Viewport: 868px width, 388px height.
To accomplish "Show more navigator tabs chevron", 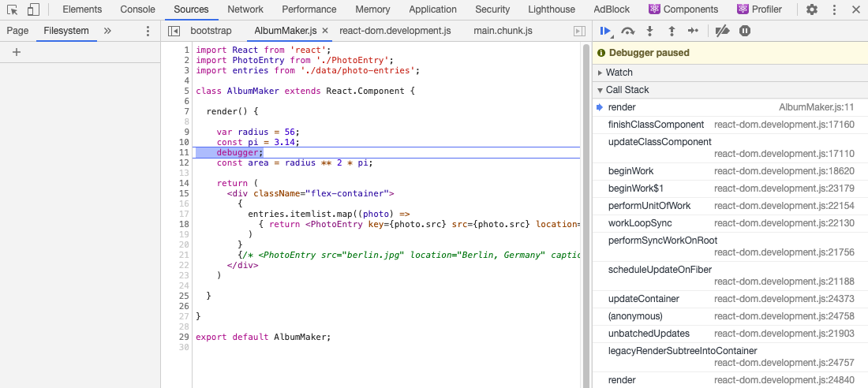I will coord(107,31).
